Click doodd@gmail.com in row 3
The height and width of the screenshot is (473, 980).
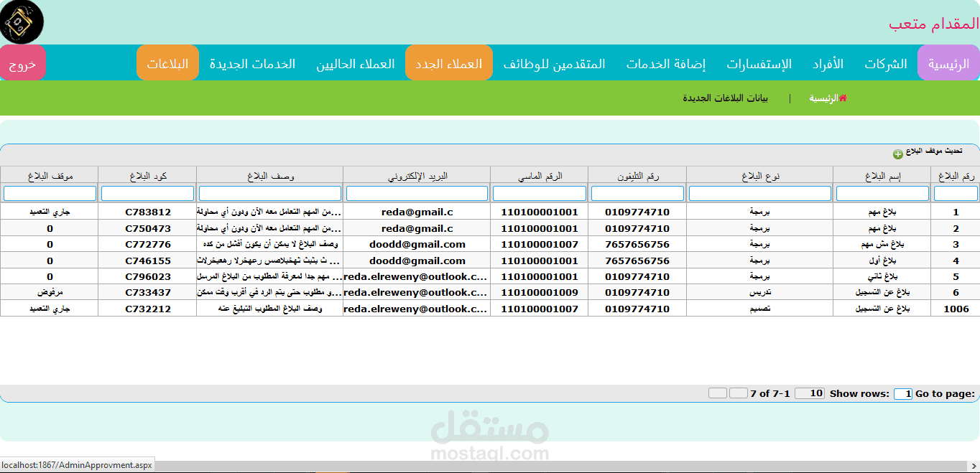tap(417, 244)
